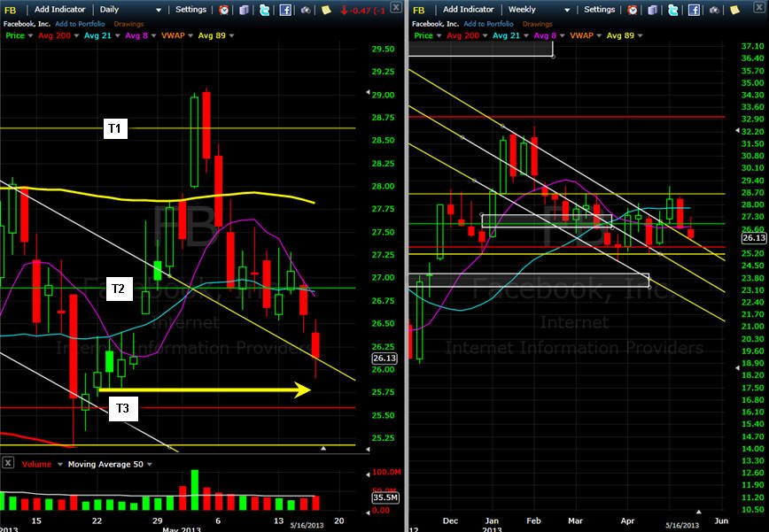Image resolution: width=769 pixels, height=532 pixels.
Task: Expand the VWAP dropdown in Weekly chart
Action: coord(599,35)
